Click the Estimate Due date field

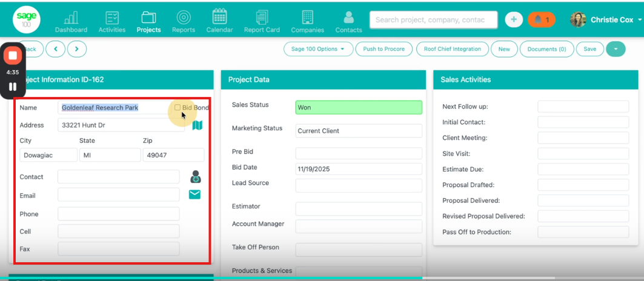pyautogui.click(x=583, y=169)
